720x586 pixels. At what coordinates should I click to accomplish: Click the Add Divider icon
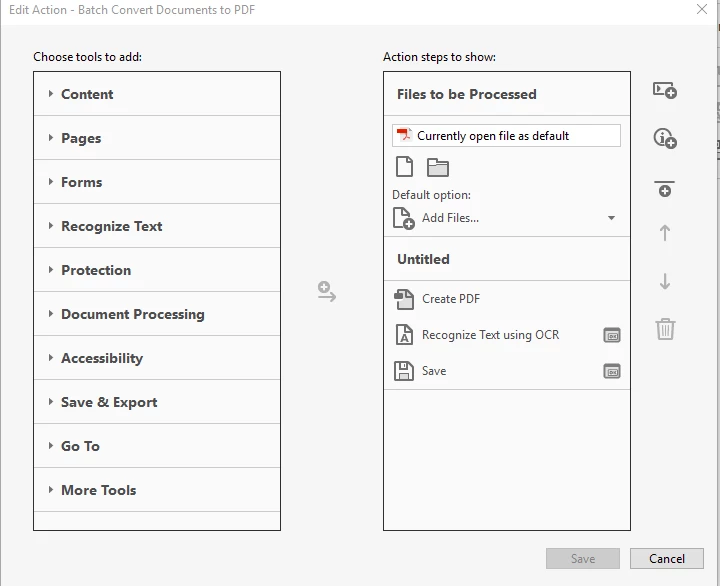[x=664, y=189]
